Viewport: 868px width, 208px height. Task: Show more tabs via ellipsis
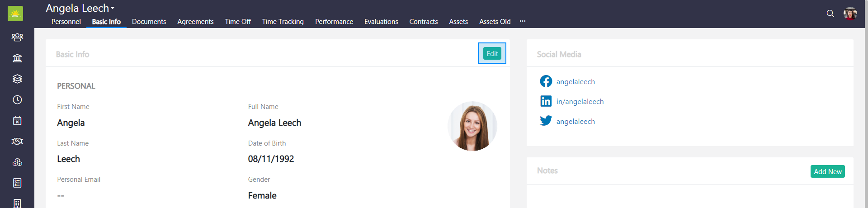point(523,21)
